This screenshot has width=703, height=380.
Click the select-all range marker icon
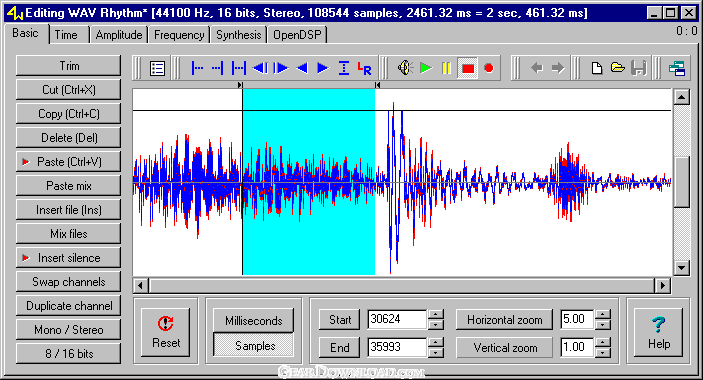pyautogui.click(x=239, y=68)
